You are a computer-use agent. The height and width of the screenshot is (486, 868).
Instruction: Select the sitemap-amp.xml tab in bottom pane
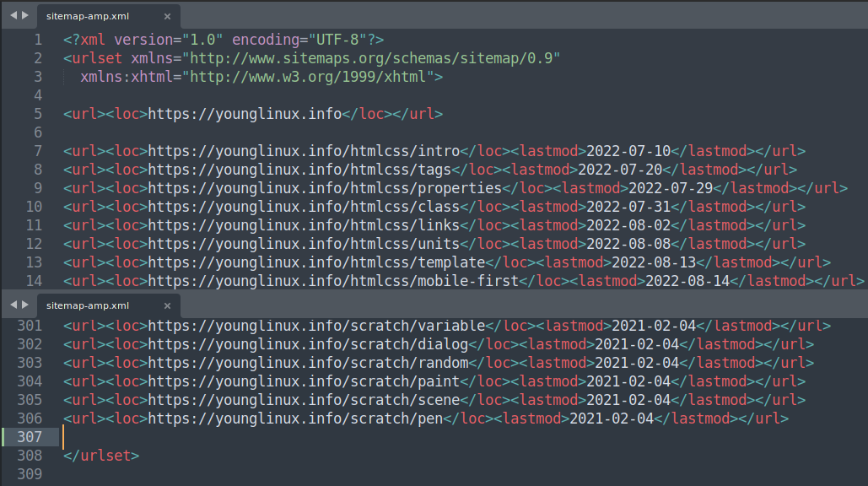click(88, 305)
